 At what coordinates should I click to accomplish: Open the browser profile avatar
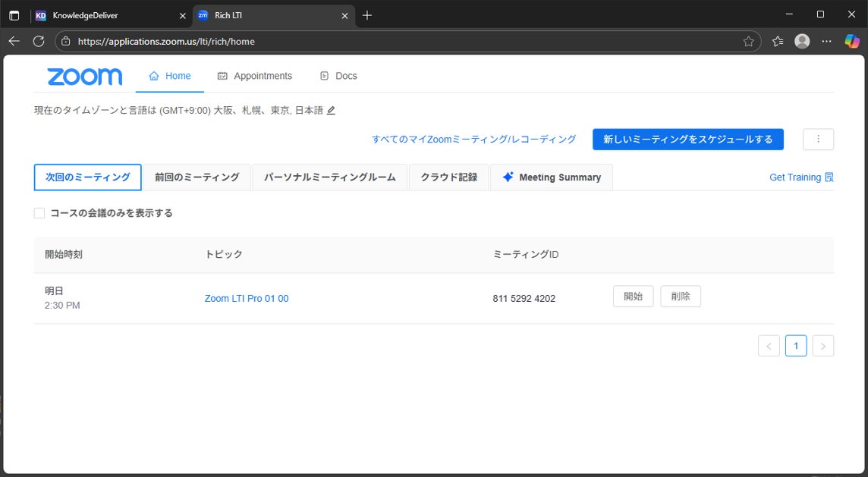[x=802, y=42]
